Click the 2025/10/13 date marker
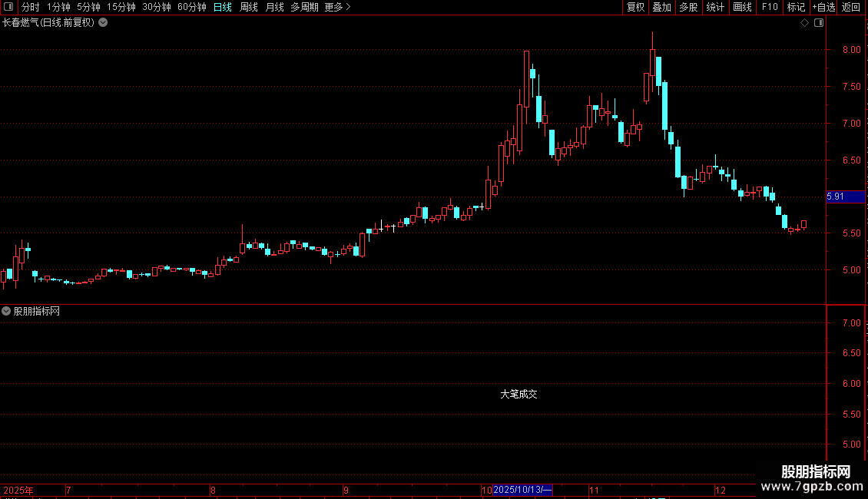This screenshot has height=499, width=868. coord(522,490)
